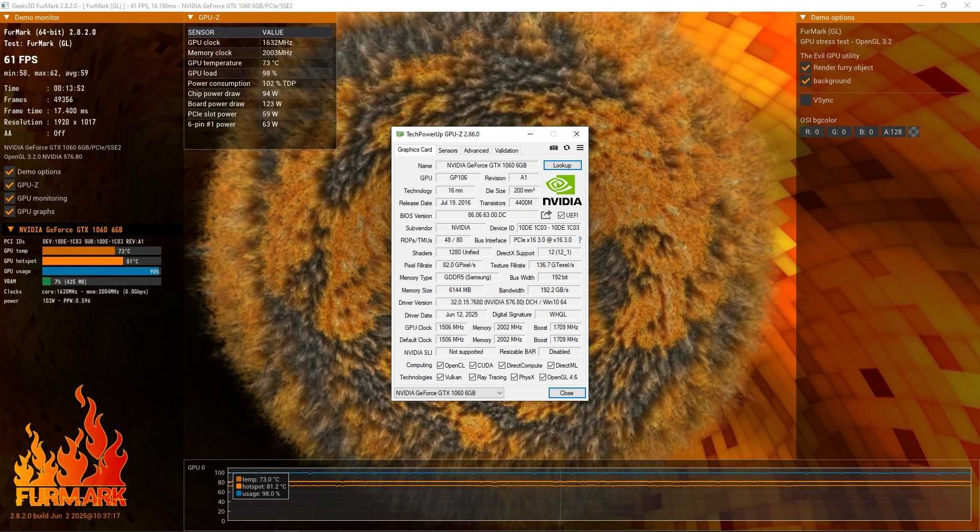Toggle the Vulkan checkbox
980x532 pixels.
440,377
